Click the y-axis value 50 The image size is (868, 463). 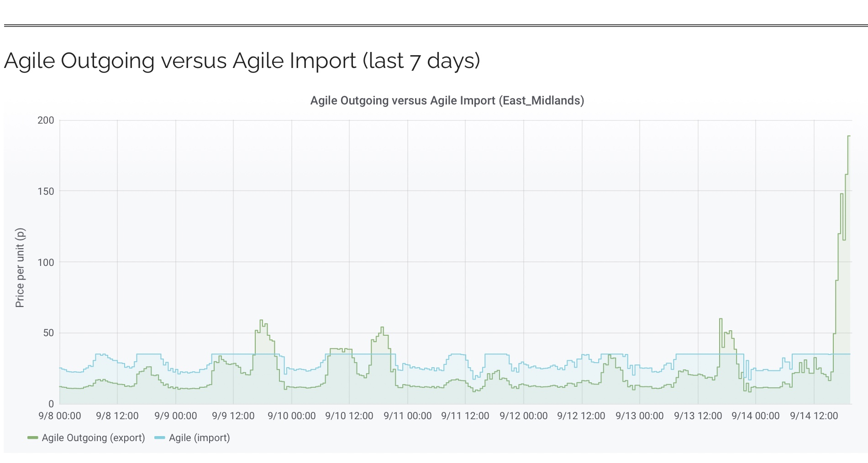(48, 333)
